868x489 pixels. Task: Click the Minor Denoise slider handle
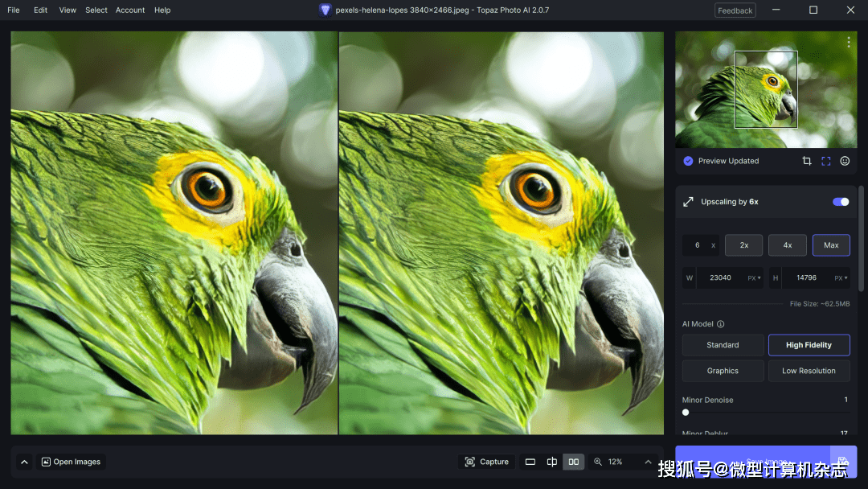(x=686, y=413)
